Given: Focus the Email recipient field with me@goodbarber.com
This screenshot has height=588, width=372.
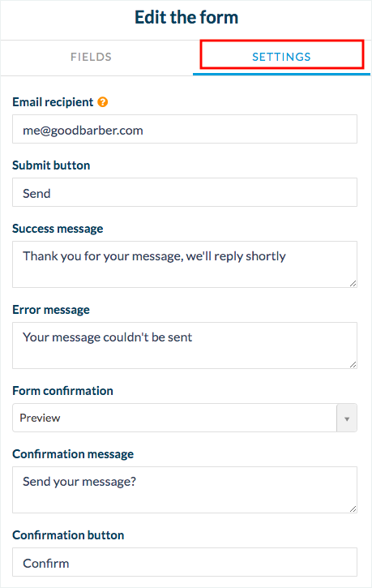Looking at the screenshot, I should click(x=185, y=129).
